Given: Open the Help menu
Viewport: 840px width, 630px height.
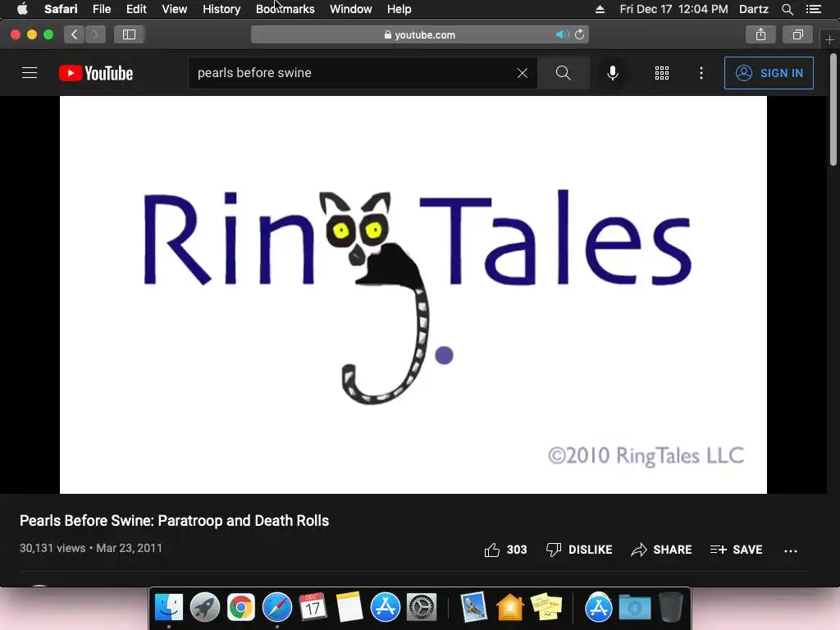Looking at the screenshot, I should (x=399, y=9).
